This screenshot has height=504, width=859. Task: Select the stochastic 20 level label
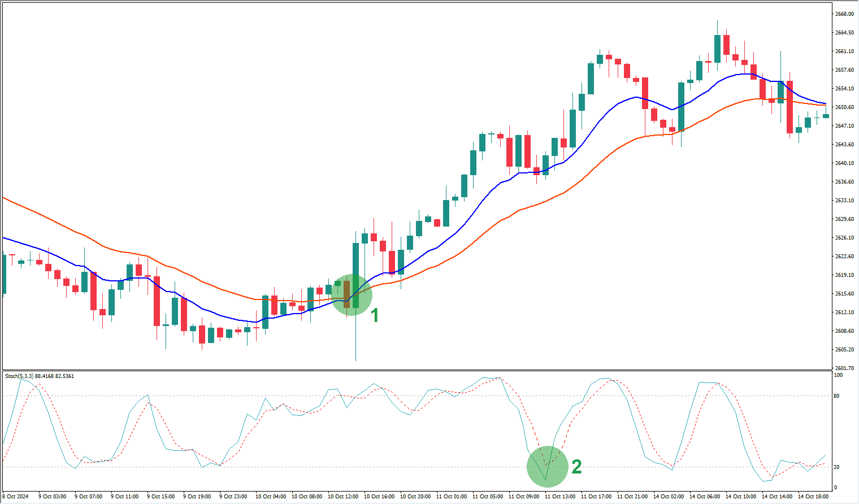(x=838, y=467)
